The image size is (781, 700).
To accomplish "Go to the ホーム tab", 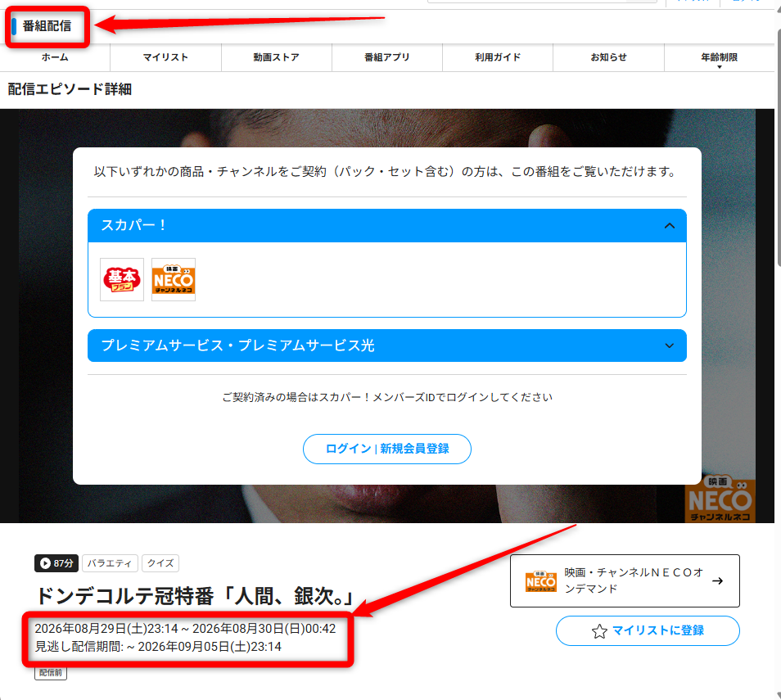I will tap(55, 58).
